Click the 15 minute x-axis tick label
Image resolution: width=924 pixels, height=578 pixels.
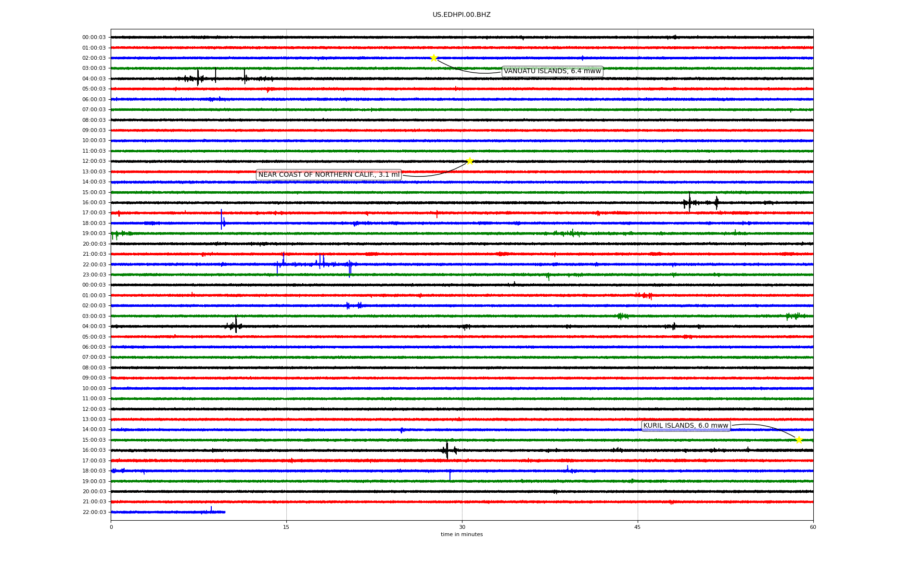coord(286,527)
